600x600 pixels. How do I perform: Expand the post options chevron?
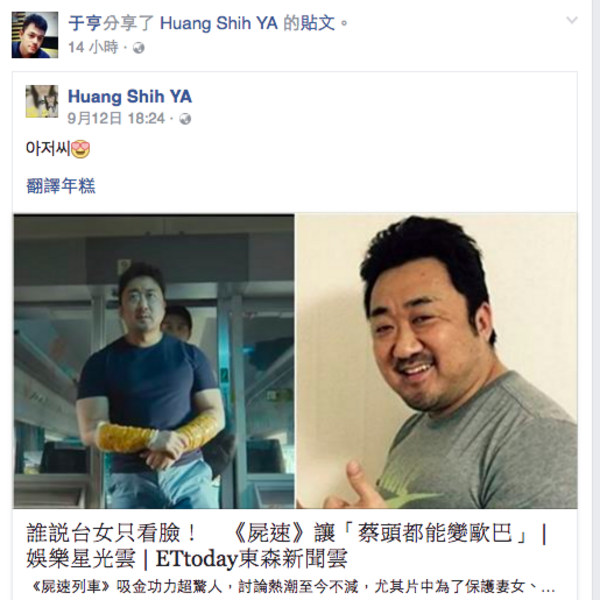[x=572, y=20]
